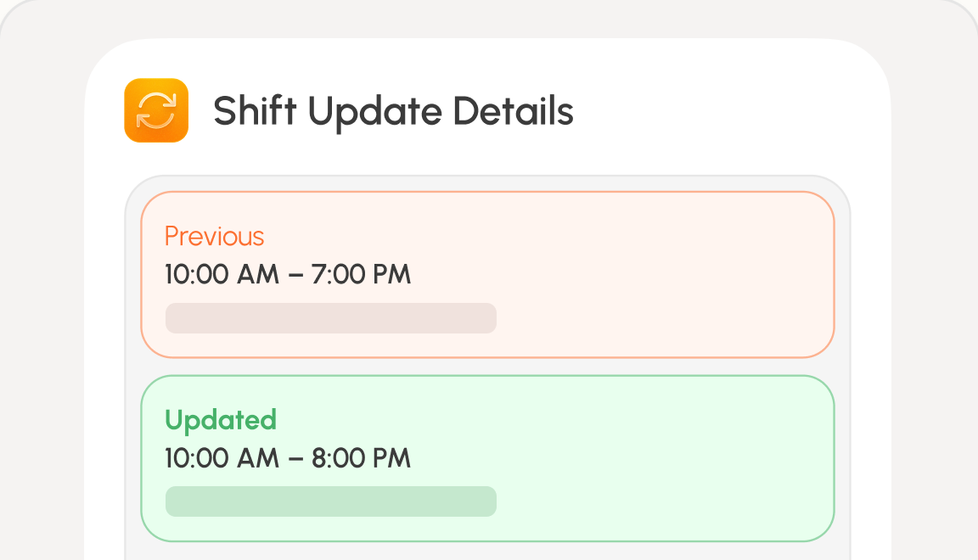Click the orange Previous label
This screenshot has height=560, width=978.
pos(215,237)
